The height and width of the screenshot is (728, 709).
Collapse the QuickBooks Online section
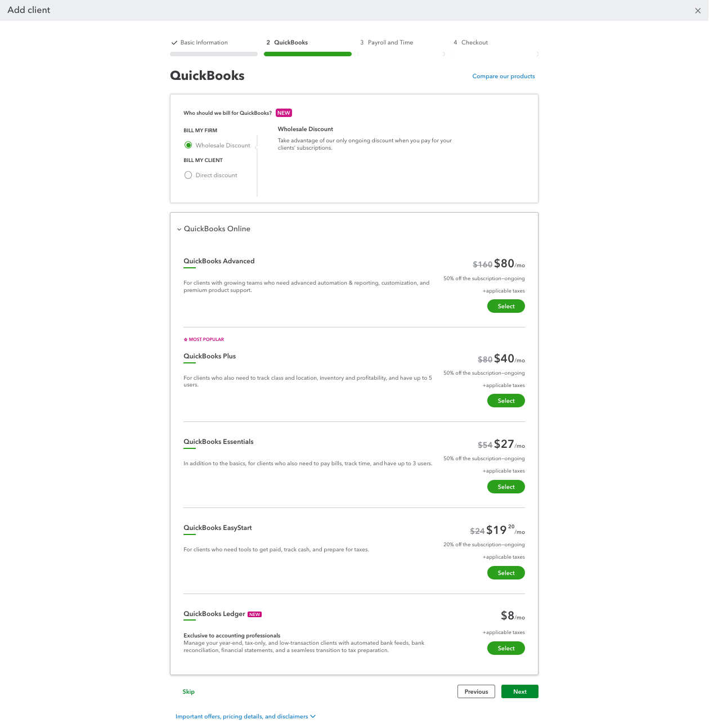pyautogui.click(x=179, y=229)
